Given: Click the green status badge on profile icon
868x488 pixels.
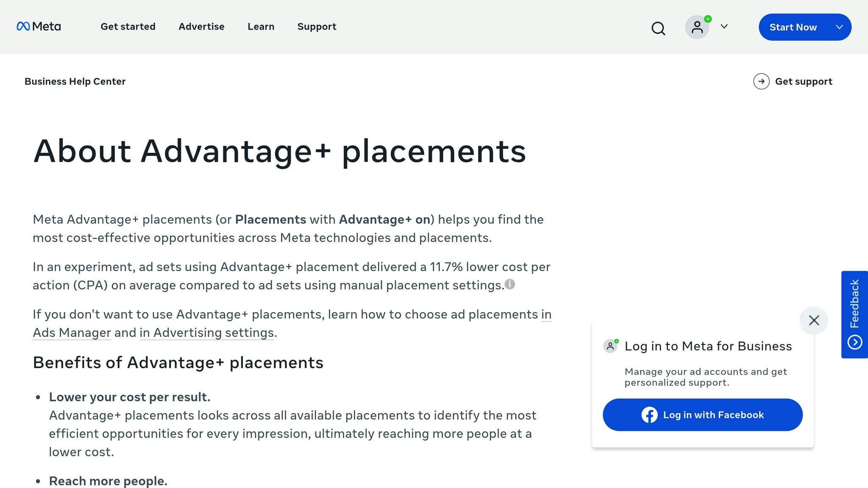Looking at the screenshot, I should click(707, 19).
